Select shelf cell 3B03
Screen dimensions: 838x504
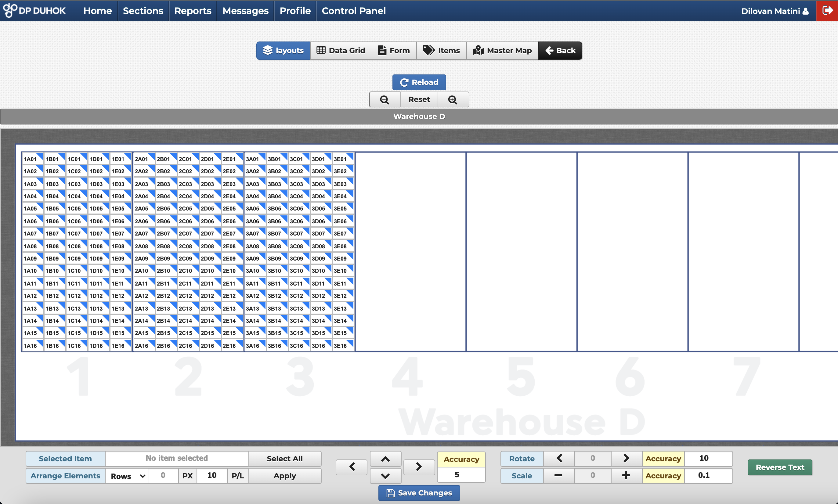tap(277, 184)
